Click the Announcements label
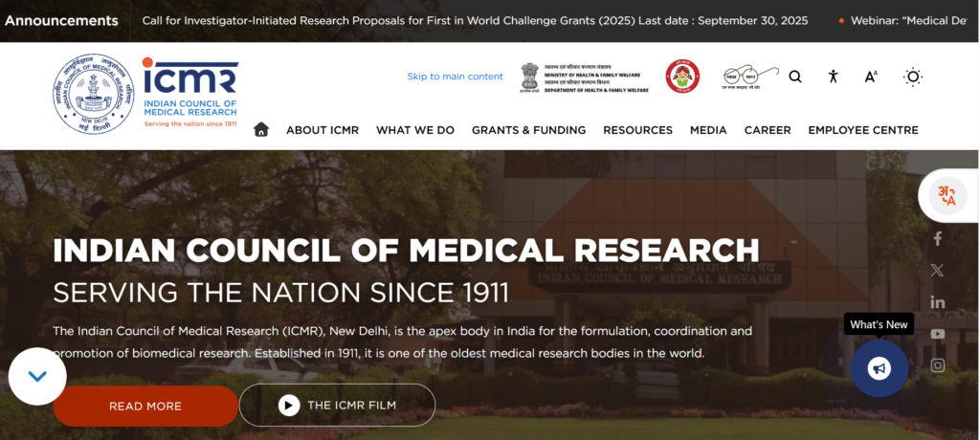 coord(61,21)
